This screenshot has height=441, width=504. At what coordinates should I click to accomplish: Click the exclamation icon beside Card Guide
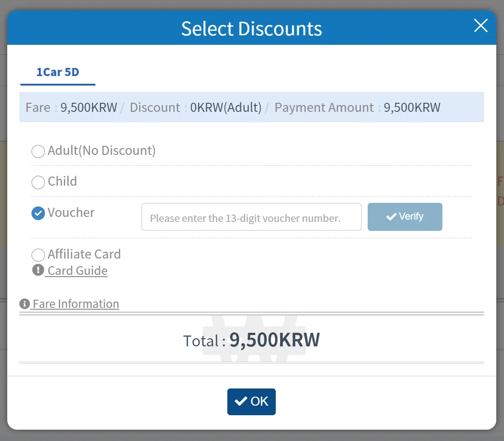[x=38, y=270]
